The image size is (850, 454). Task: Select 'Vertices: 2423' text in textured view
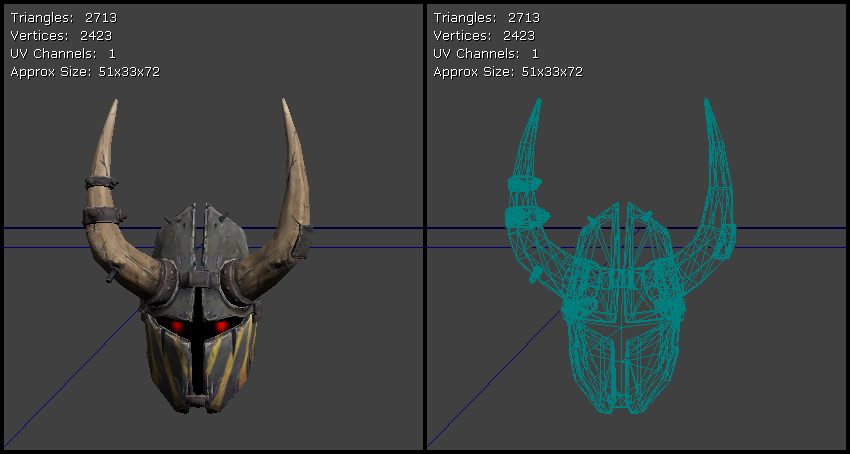tap(61, 36)
